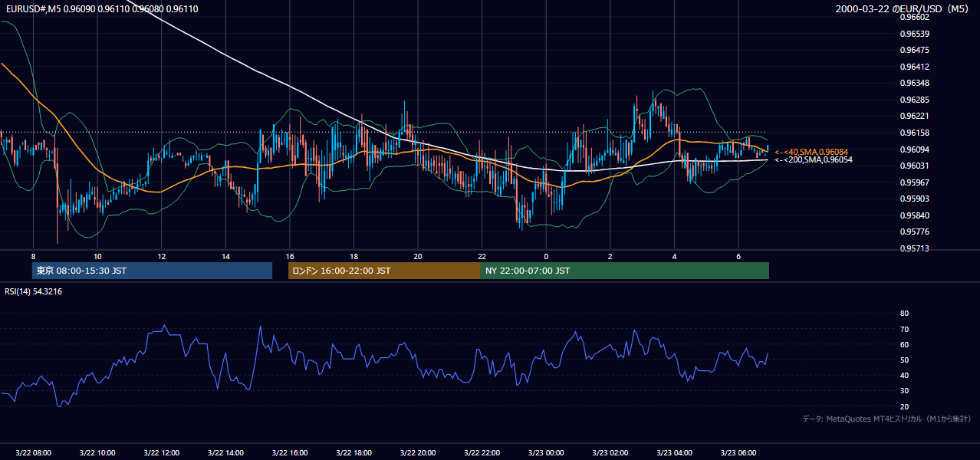Select the 3/22 18:00 bottom time label

coord(354,453)
